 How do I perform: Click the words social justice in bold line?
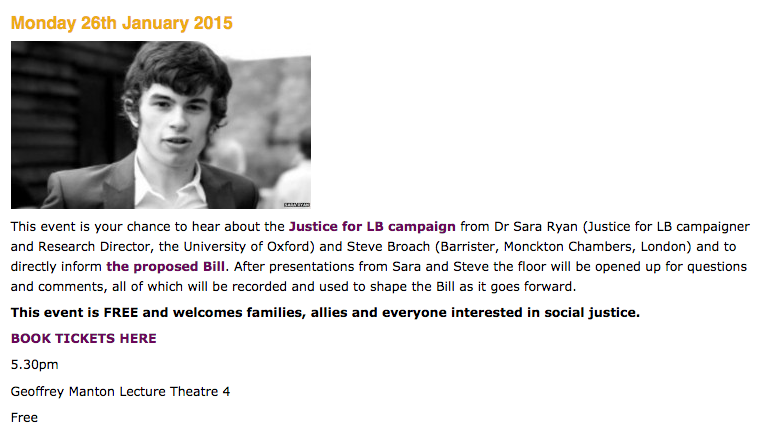[x=590, y=312]
